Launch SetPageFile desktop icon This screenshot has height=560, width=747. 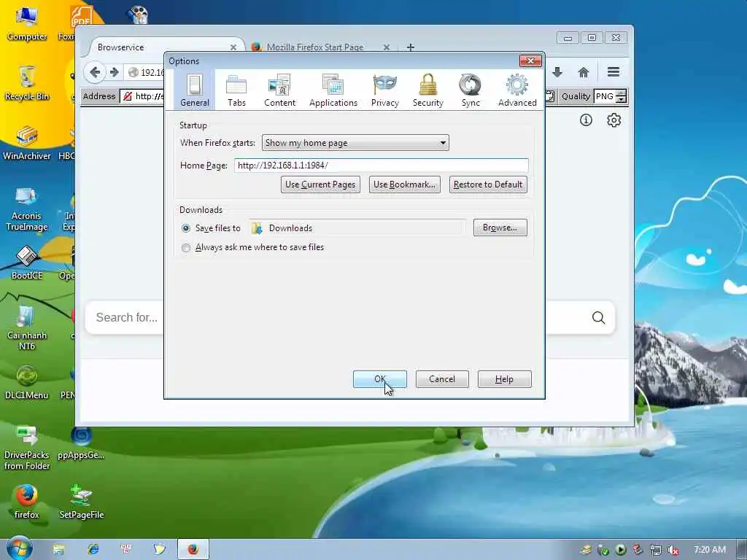pyautogui.click(x=82, y=502)
